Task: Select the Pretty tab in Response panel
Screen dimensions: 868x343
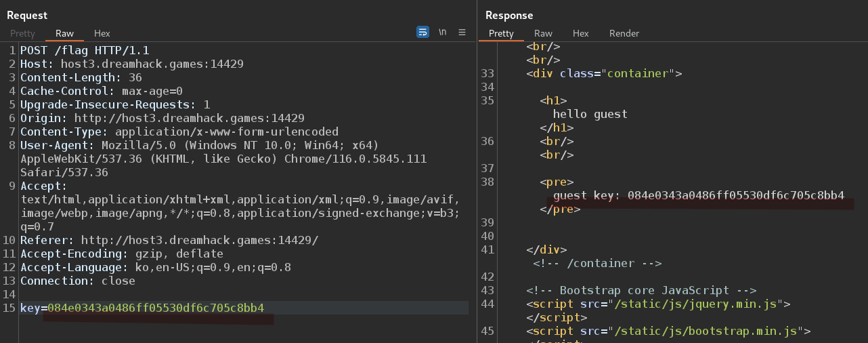Action: pos(501,33)
